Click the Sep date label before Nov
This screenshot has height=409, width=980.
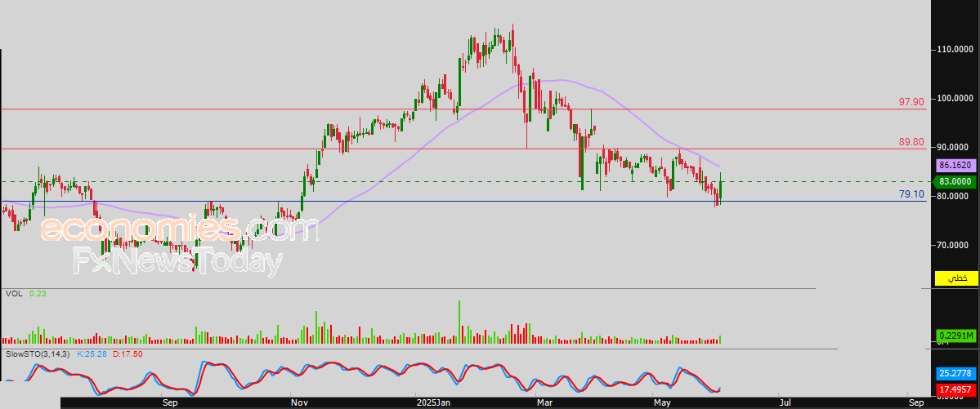click(x=170, y=402)
